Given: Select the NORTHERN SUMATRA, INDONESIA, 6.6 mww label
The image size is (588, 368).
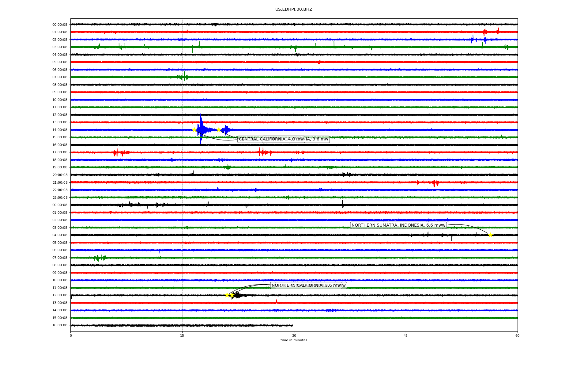Looking at the screenshot, I should (x=398, y=225).
